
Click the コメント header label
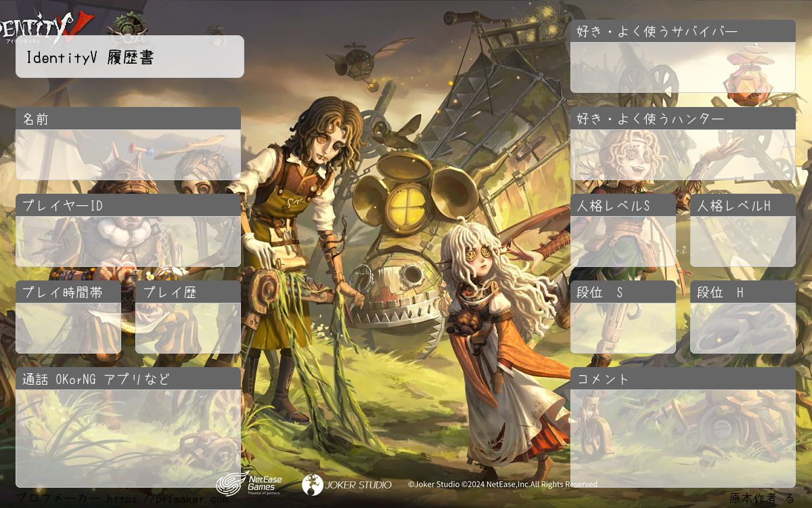click(x=683, y=379)
